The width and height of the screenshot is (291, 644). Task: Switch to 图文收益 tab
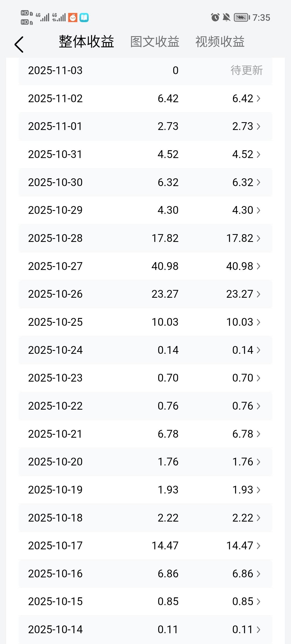pos(155,42)
